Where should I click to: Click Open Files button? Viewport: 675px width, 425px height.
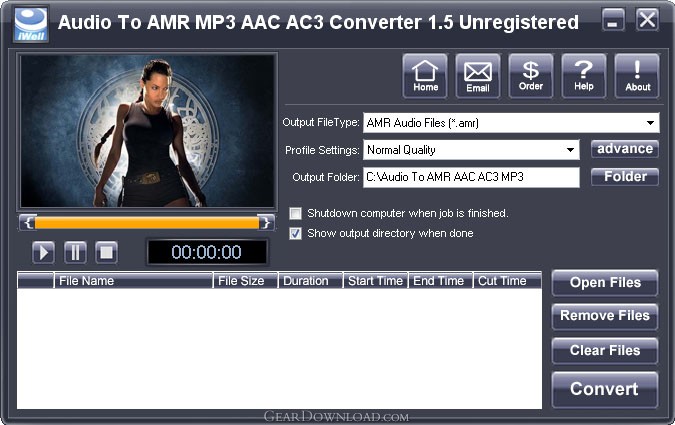(x=605, y=283)
